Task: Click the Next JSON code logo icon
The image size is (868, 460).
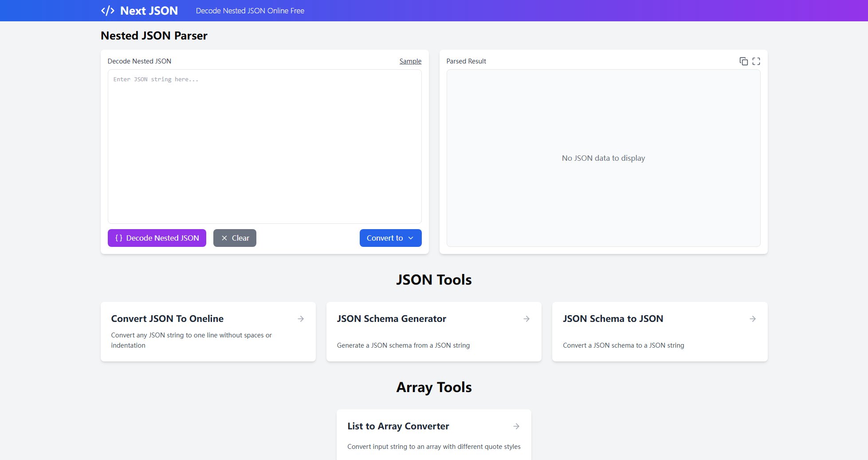Action: [108, 11]
